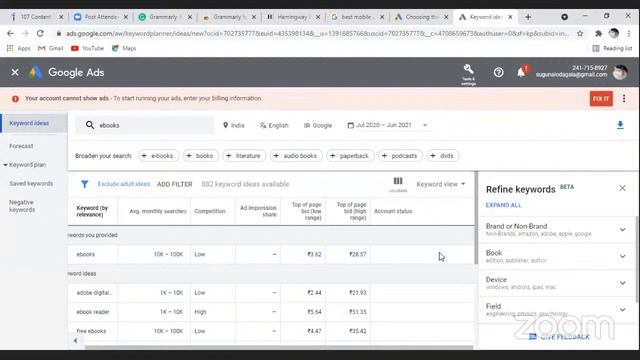Add dvds suggestion chip

442,156
